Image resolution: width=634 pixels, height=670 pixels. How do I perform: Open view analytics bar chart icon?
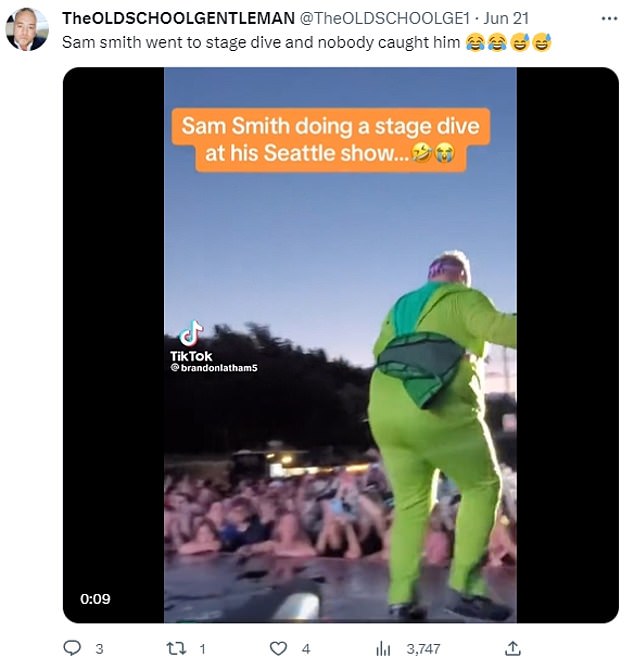pyautogui.click(x=383, y=649)
